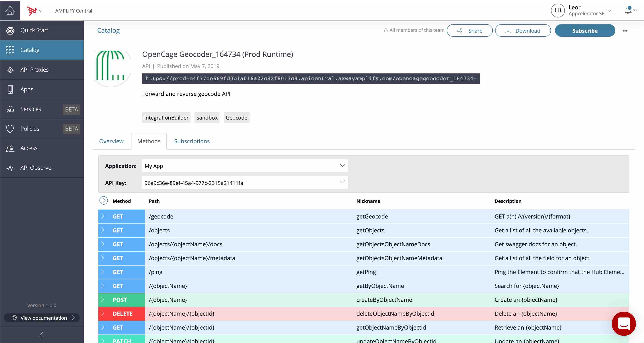
Task: Collapse the sidebar with the bottom arrow
Action: pos(42,335)
